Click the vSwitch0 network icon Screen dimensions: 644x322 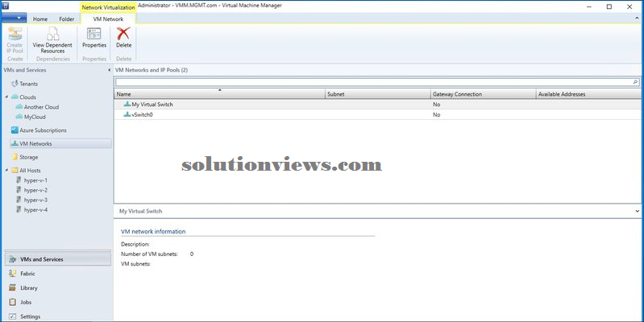tap(127, 115)
